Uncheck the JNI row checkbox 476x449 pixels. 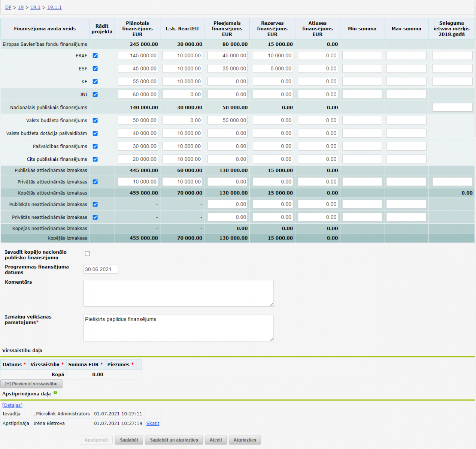point(95,94)
